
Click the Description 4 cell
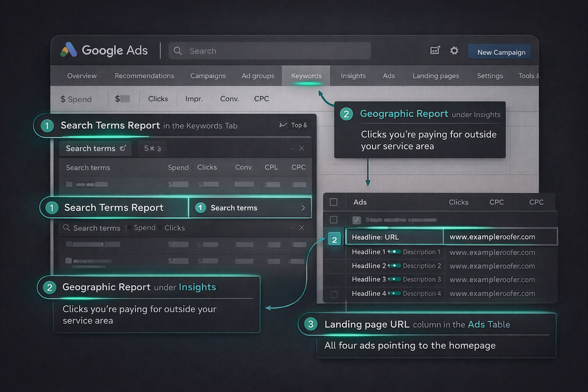tap(422, 294)
